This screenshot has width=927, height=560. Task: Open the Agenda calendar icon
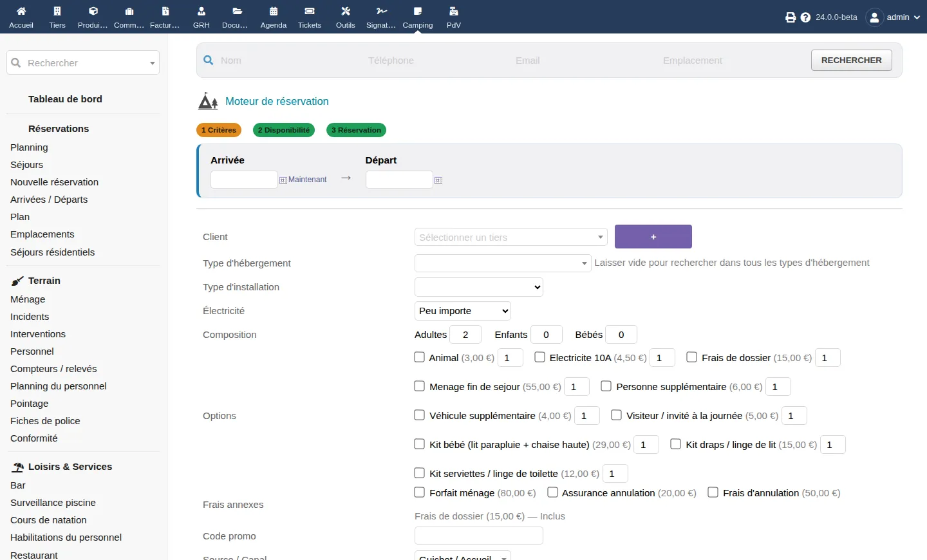coord(274,11)
